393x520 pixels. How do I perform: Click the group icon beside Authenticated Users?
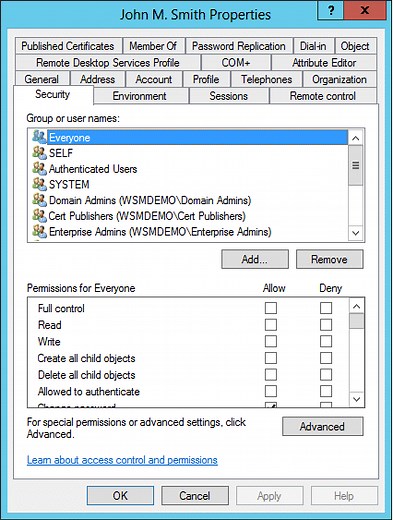(x=39, y=168)
